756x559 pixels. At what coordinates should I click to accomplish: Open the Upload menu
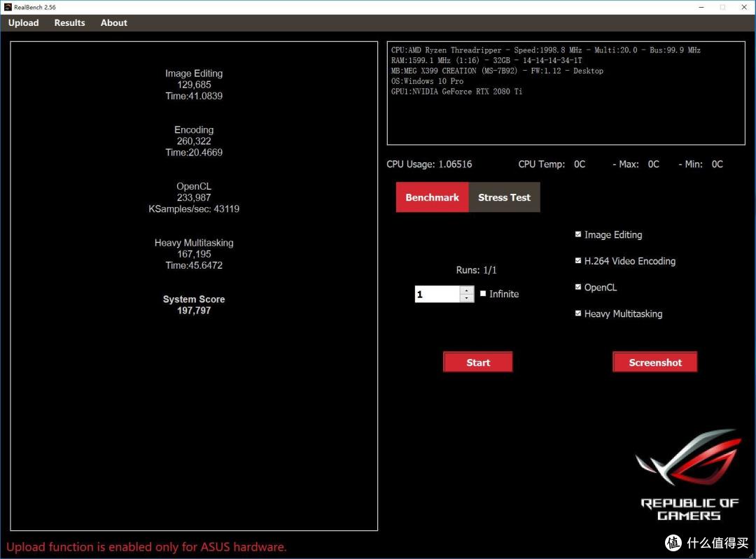[23, 22]
